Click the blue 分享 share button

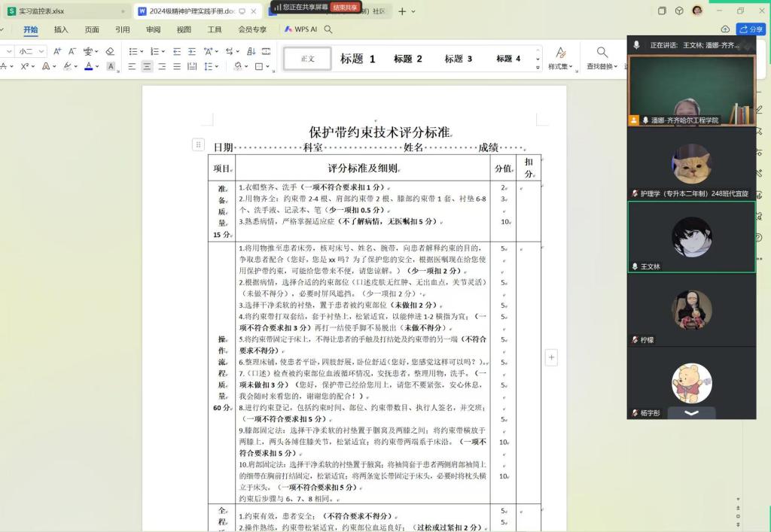click(x=751, y=29)
